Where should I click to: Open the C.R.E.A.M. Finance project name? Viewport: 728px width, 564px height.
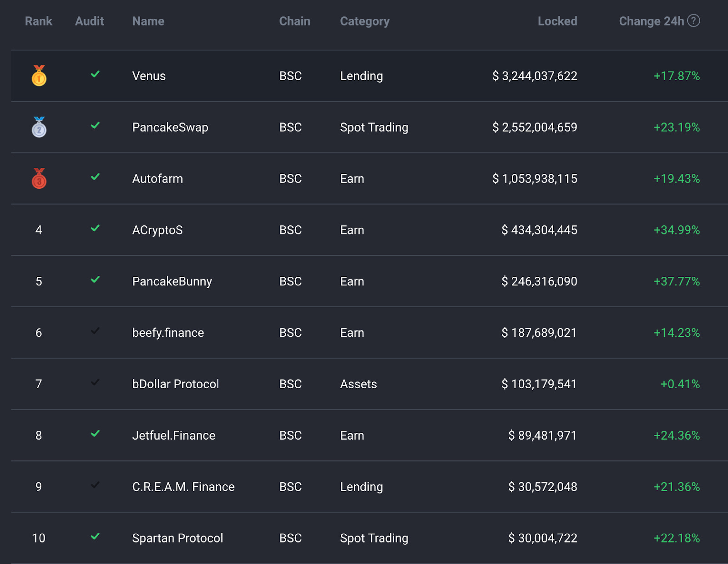tap(183, 487)
